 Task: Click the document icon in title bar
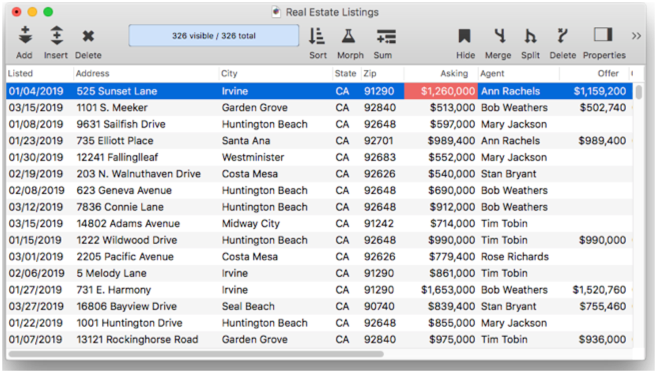tap(276, 12)
